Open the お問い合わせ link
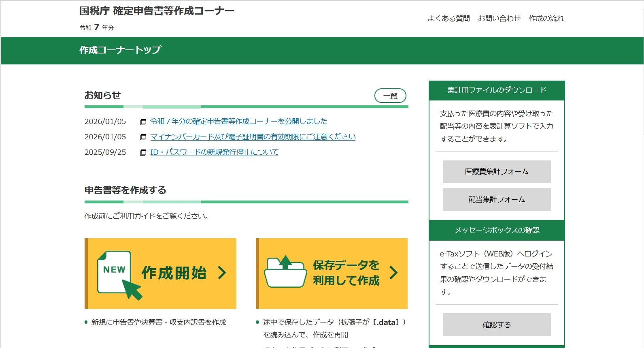This screenshot has width=644, height=348. [x=499, y=19]
